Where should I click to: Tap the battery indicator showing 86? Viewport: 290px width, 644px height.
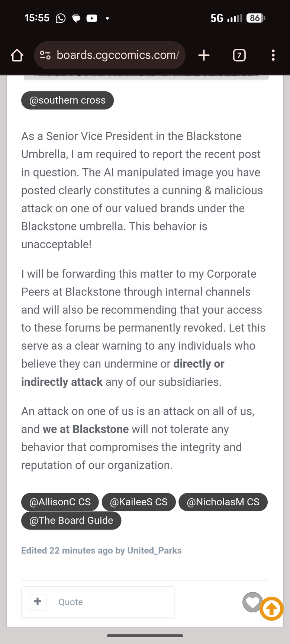pyautogui.click(x=255, y=18)
